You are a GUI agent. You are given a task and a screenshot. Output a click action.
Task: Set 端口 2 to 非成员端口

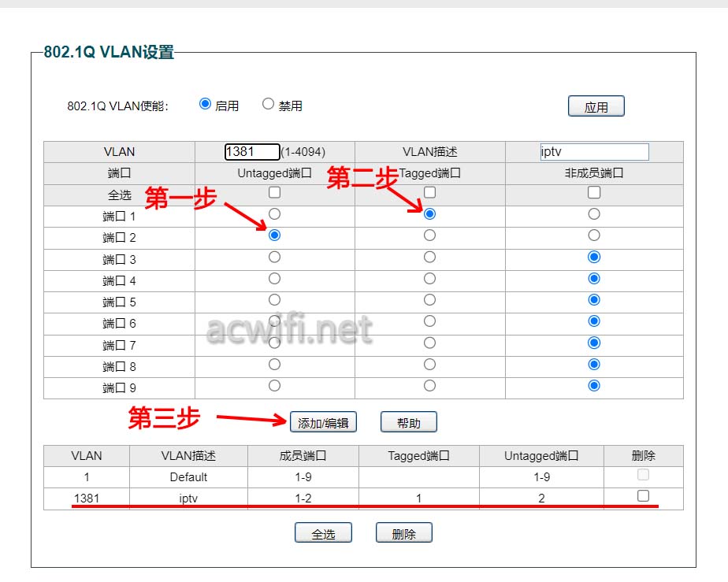pyautogui.click(x=594, y=235)
